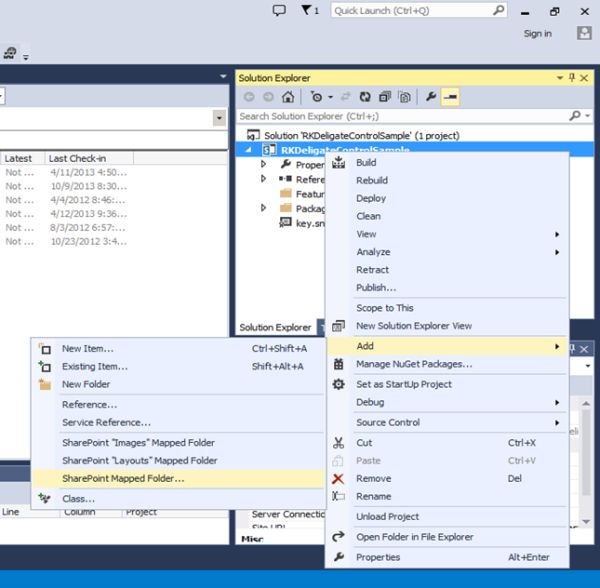Image resolution: width=600 pixels, height=588 pixels.
Task: Collapse the RKDeligateControlSample project node
Action: [249, 150]
